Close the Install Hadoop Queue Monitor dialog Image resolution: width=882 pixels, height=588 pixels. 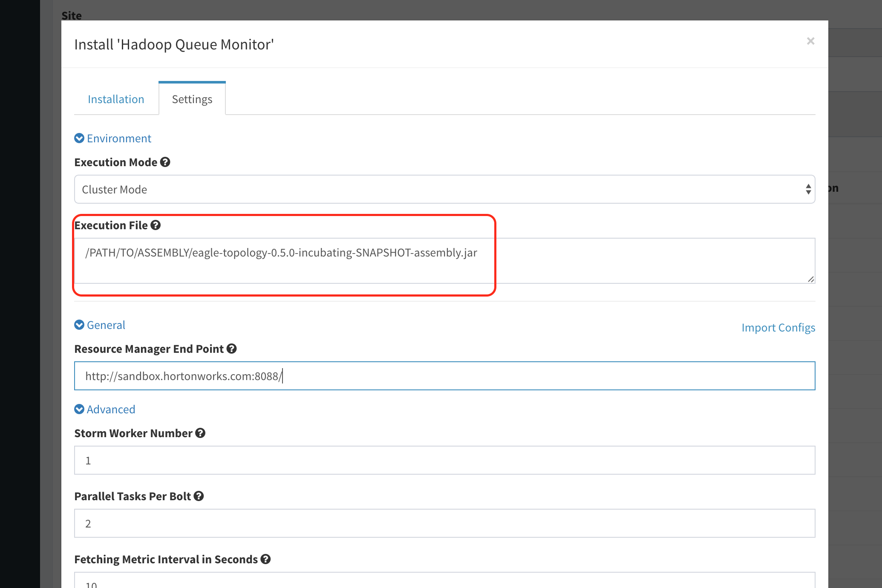[x=810, y=41]
